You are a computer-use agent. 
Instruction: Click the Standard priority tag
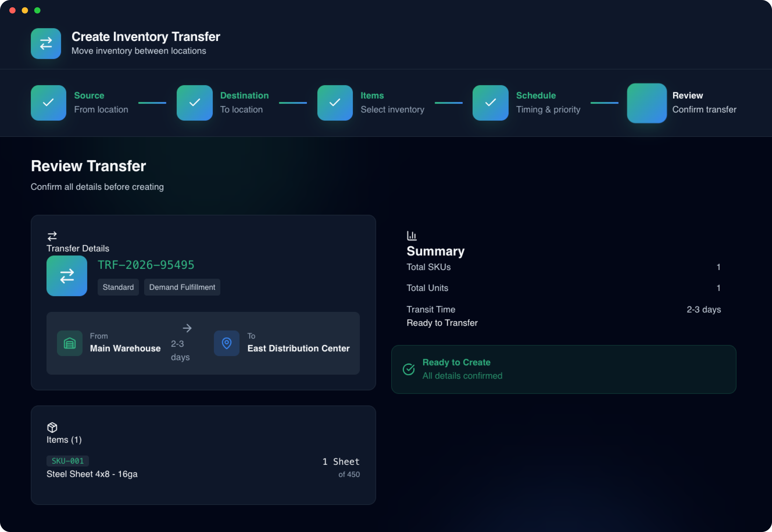click(118, 287)
